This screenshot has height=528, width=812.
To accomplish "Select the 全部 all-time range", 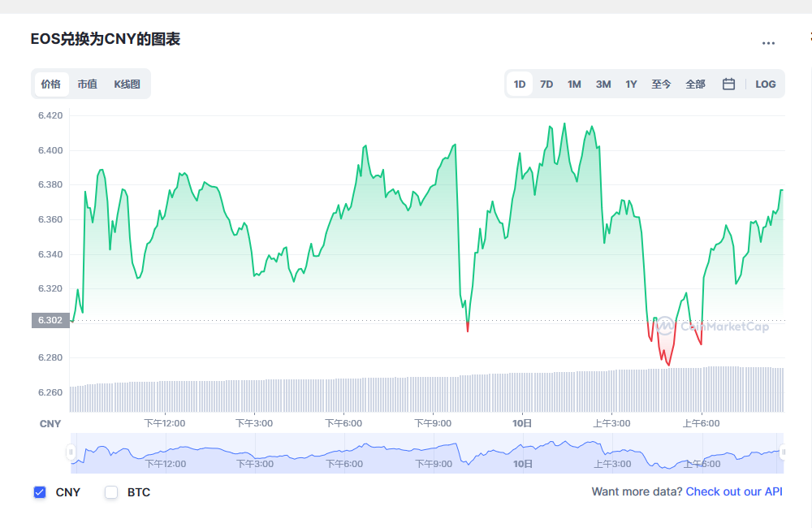I will pyautogui.click(x=696, y=84).
